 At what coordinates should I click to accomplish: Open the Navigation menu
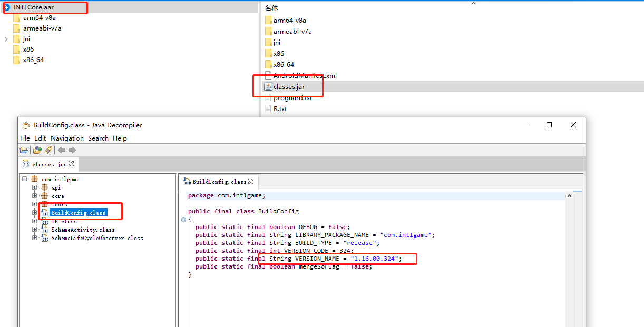point(67,138)
